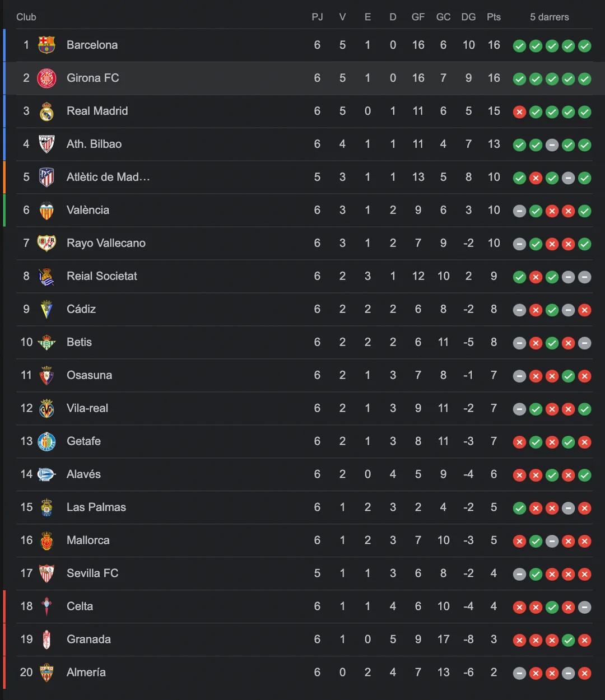Viewport: 605px width, 700px height.
Task: Click the Pts column header
Action: (494, 17)
